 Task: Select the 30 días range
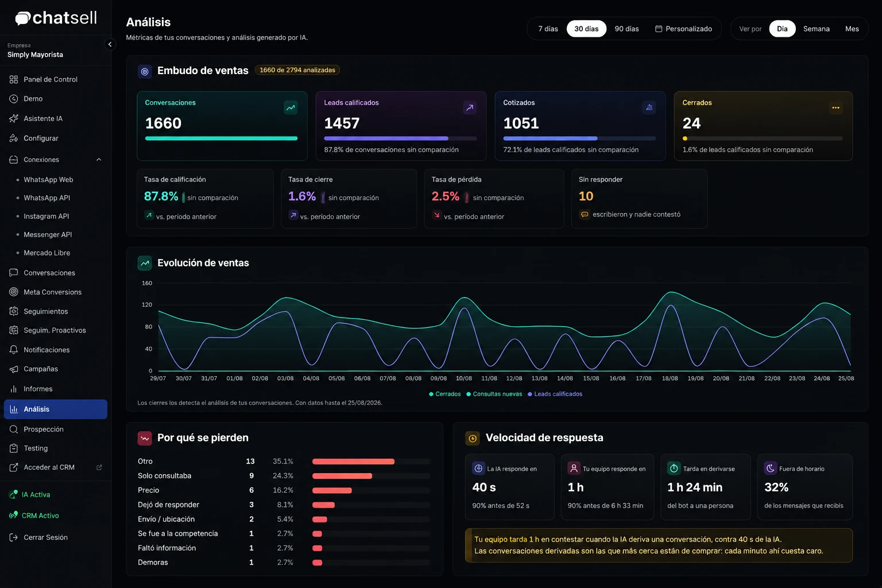[586, 29]
